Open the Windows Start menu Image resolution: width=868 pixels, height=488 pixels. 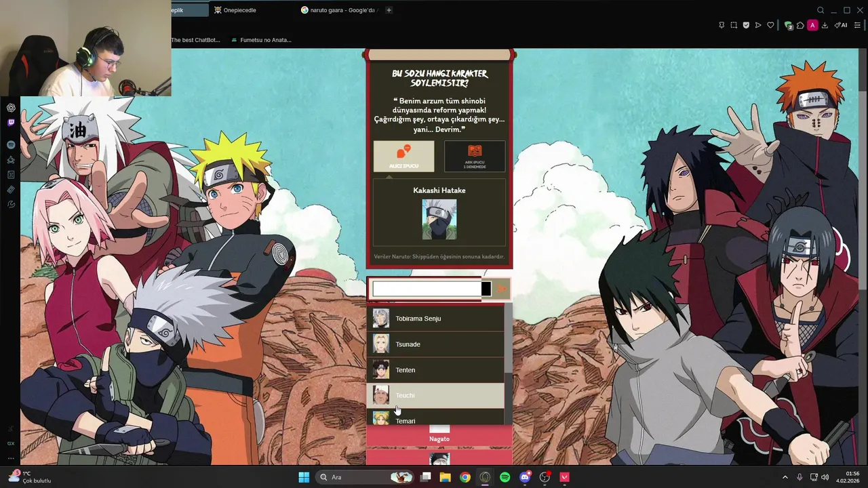coord(304,477)
